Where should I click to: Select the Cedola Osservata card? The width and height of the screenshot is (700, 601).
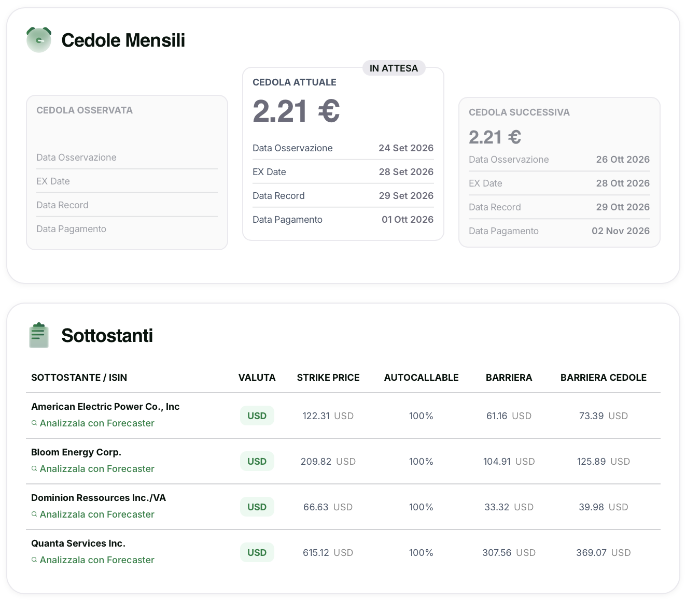(127, 172)
